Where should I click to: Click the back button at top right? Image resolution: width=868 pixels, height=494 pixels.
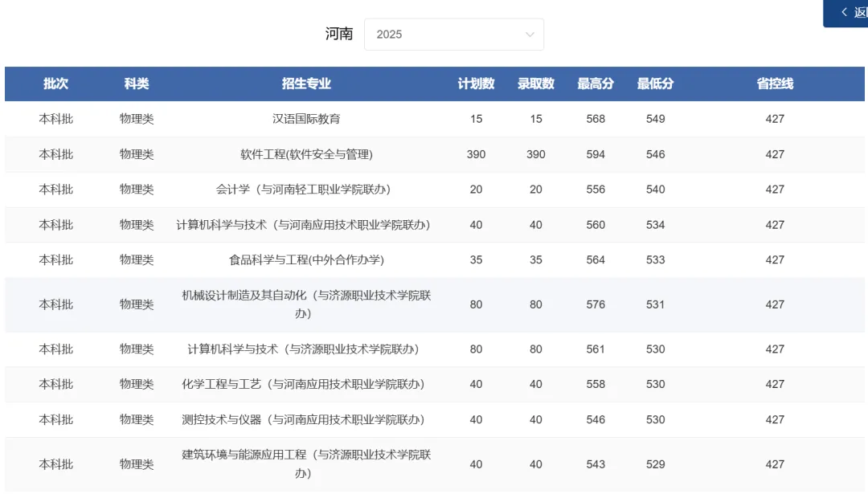click(x=845, y=13)
